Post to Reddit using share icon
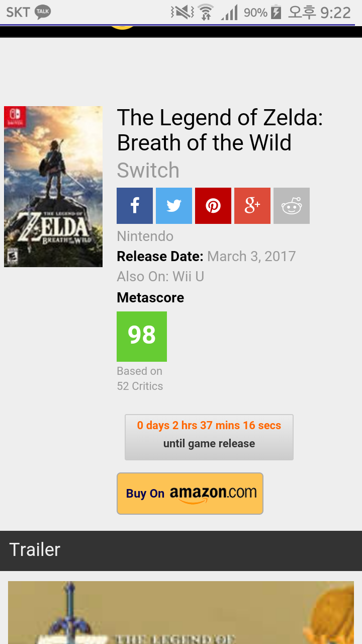This screenshot has height=644, width=362. (x=292, y=206)
